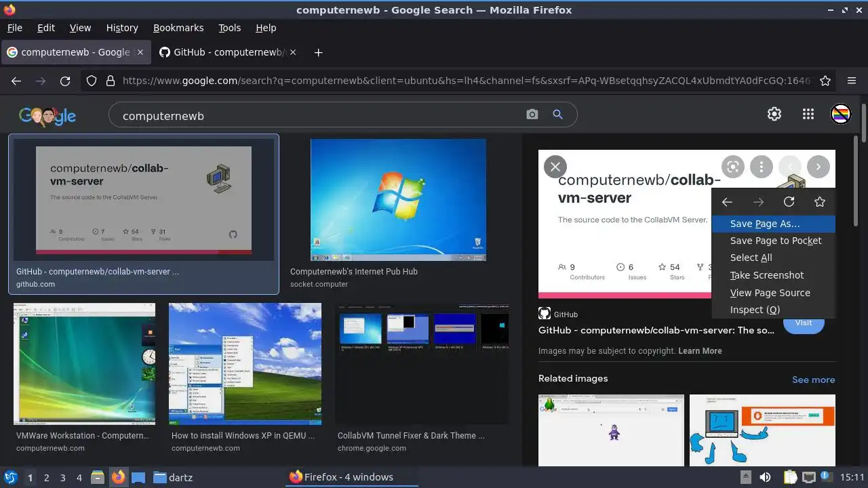Click Google search magnifier icon
This screenshot has width=868, height=488.
pos(557,115)
